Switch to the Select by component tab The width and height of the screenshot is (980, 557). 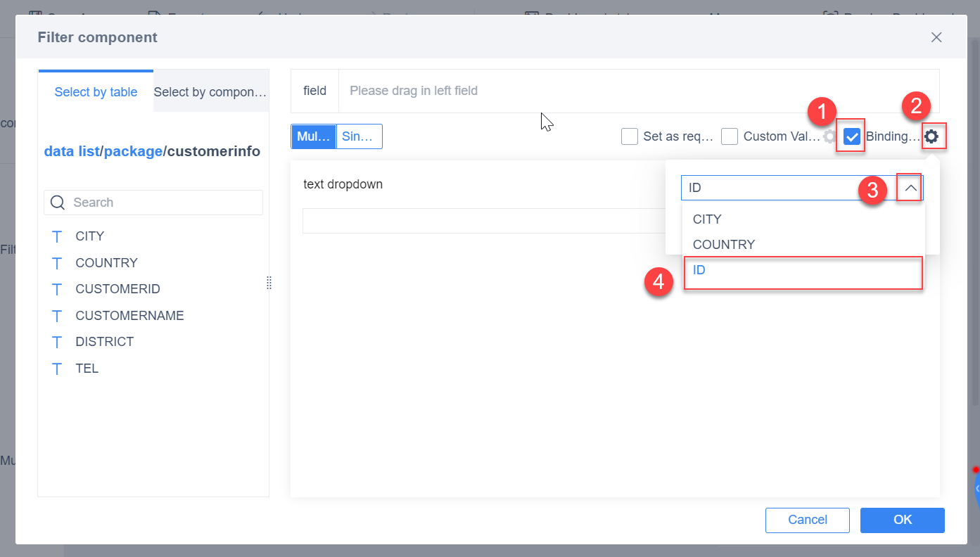click(x=210, y=92)
